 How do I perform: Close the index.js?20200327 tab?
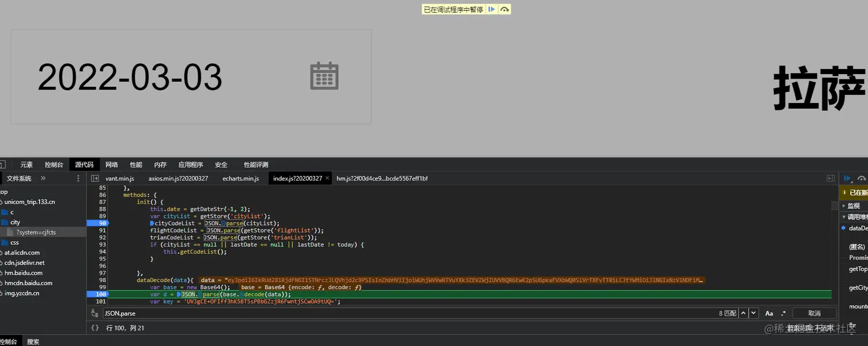point(328,179)
